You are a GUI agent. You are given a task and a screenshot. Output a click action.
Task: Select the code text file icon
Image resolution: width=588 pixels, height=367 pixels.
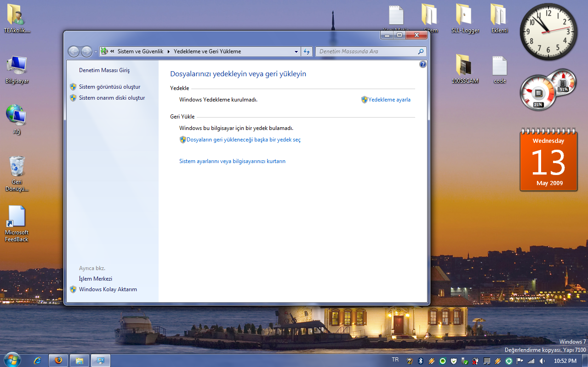coord(500,69)
